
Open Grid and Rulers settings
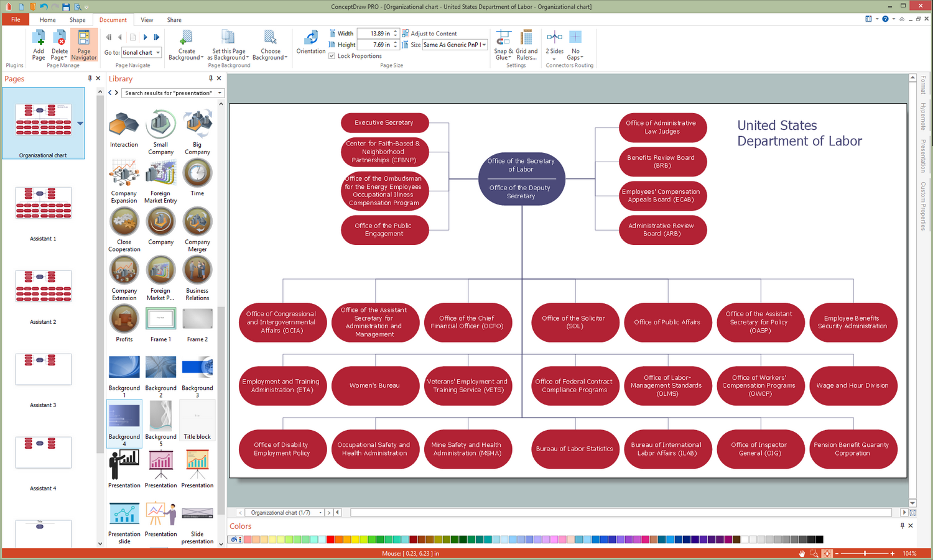pyautogui.click(x=526, y=45)
